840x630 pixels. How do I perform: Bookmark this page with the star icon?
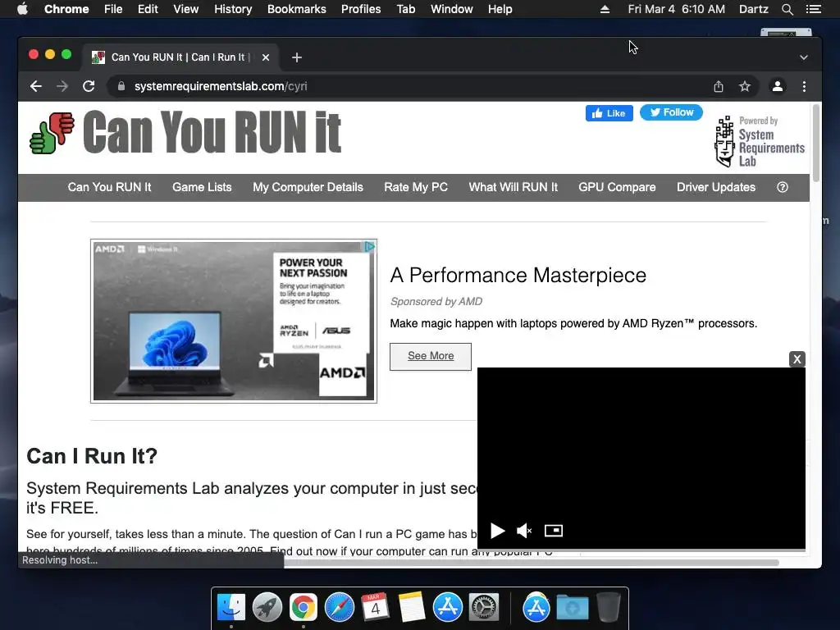click(745, 86)
